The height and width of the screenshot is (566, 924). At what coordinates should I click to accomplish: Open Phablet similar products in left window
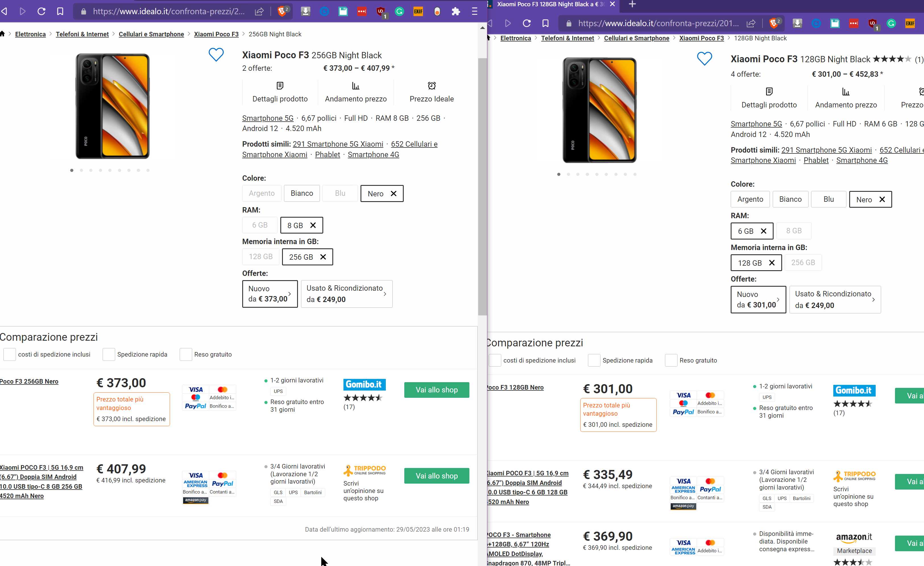(327, 155)
